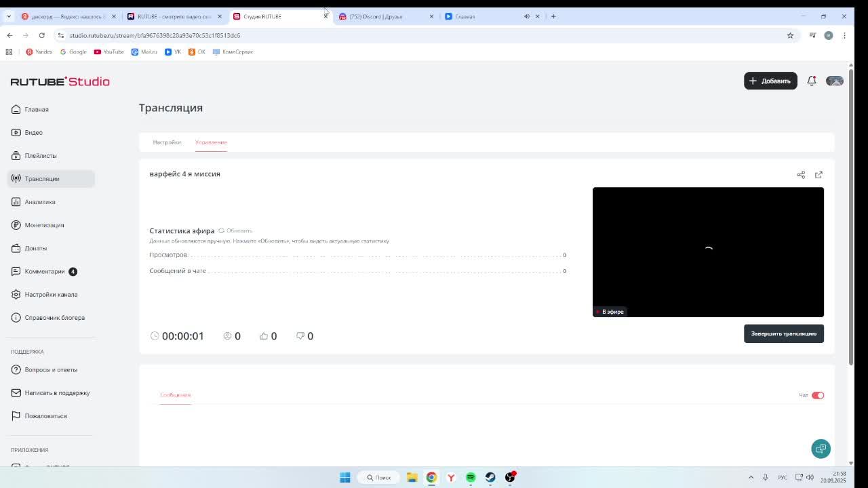Open stream in new window icon
868x488 pixels.
(x=818, y=175)
